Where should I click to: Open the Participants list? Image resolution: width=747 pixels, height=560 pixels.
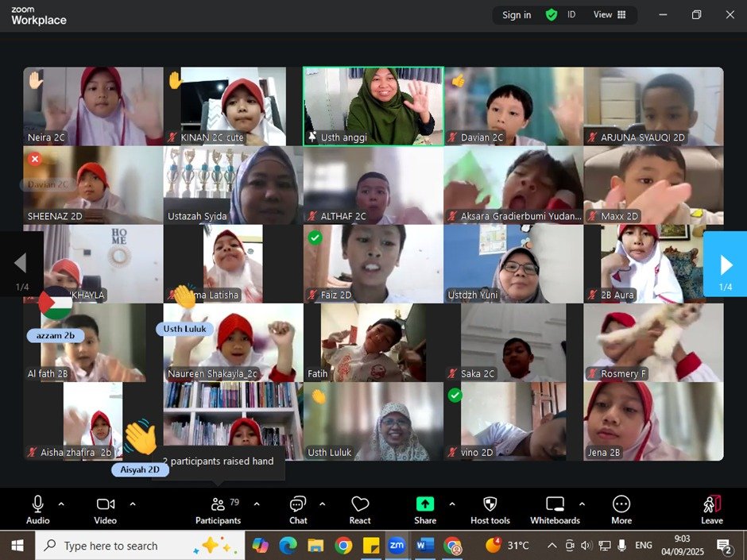pyautogui.click(x=218, y=509)
